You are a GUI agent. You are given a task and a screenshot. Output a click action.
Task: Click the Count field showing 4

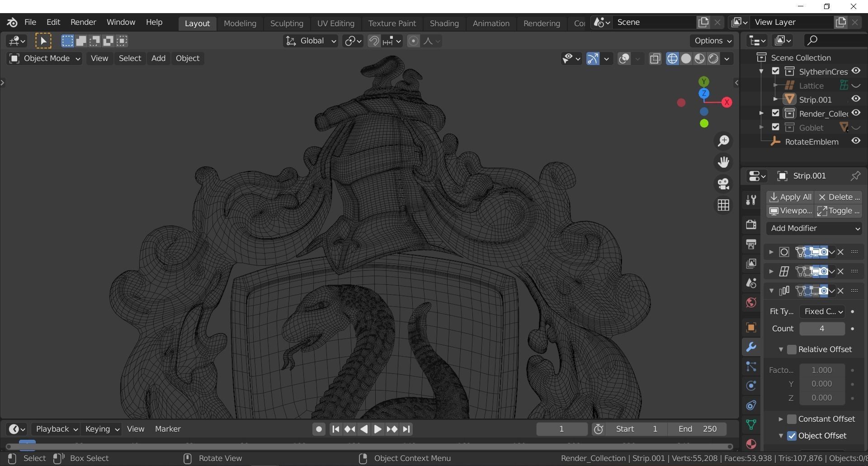point(822,329)
